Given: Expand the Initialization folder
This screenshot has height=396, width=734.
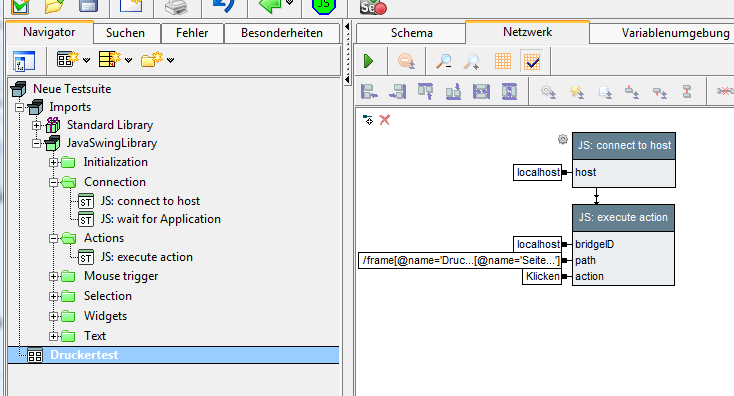Looking at the screenshot, I should [53, 162].
